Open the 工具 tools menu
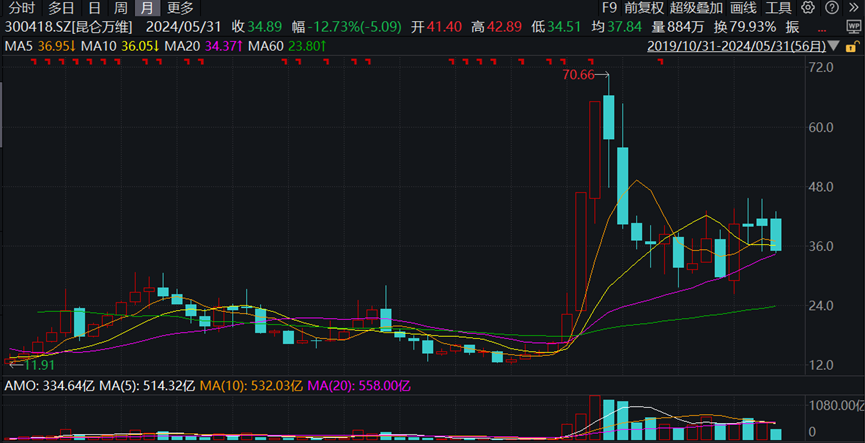The height and width of the screenshot is (443, 865). click(x=779, y=8)
